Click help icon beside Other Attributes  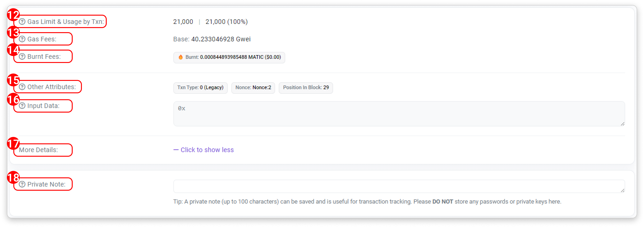click(22, 87)
